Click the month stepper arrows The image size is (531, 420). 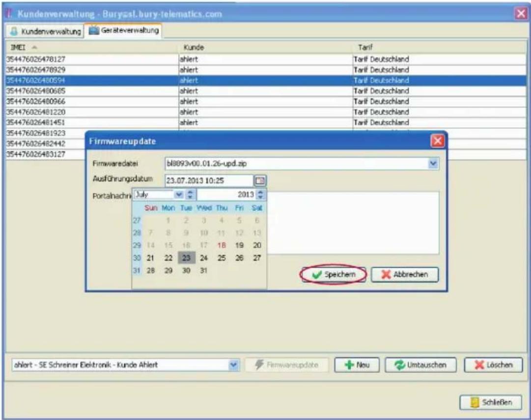190,194
